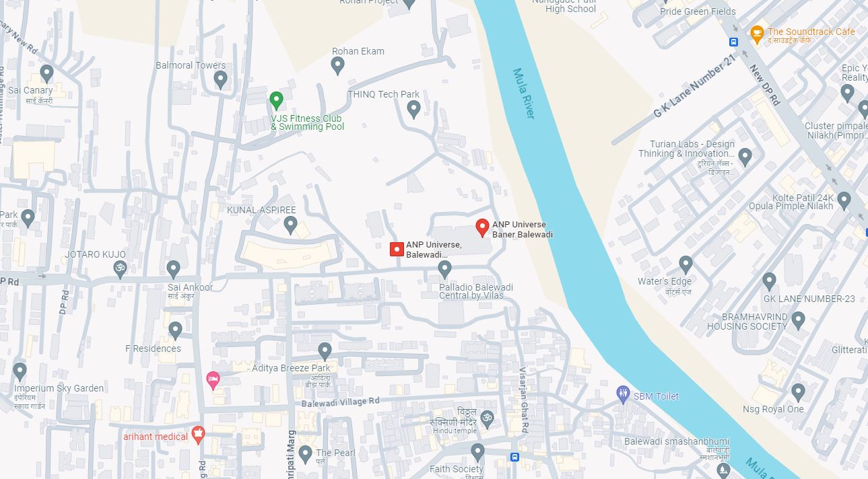Select the Hindu temple marker icon
Viewport: 868px width, 479px height.
(x=487, y=420)
